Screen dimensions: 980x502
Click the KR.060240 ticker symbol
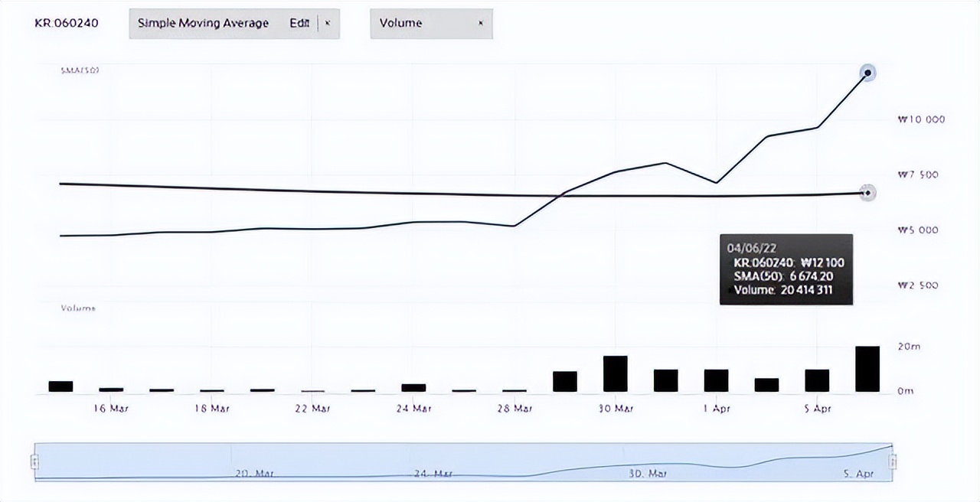67,23
